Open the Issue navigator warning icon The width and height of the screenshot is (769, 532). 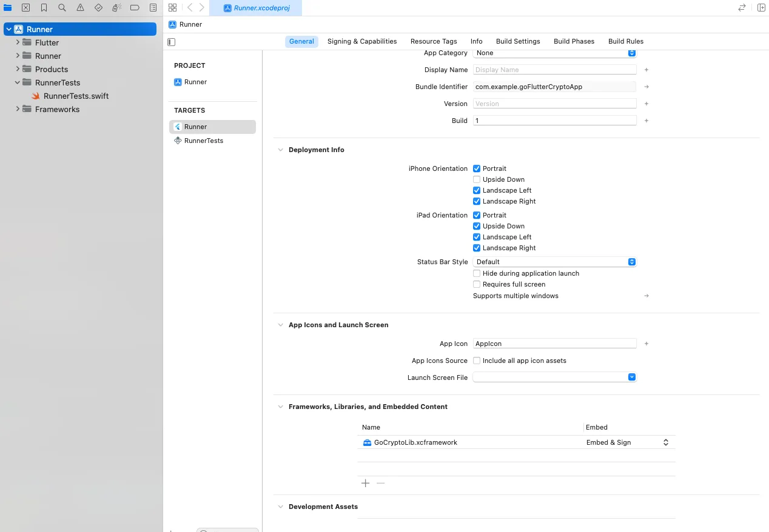pos(81,8)
